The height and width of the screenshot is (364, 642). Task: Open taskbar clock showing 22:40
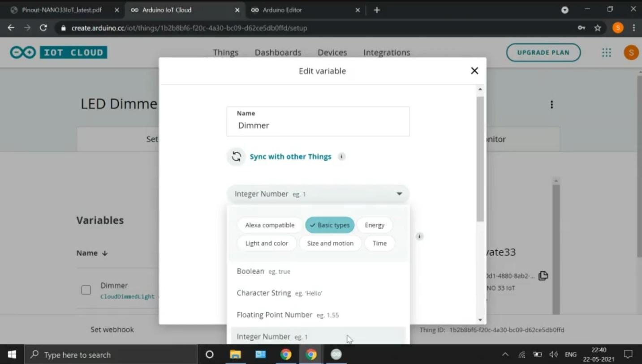click(599, 355)
